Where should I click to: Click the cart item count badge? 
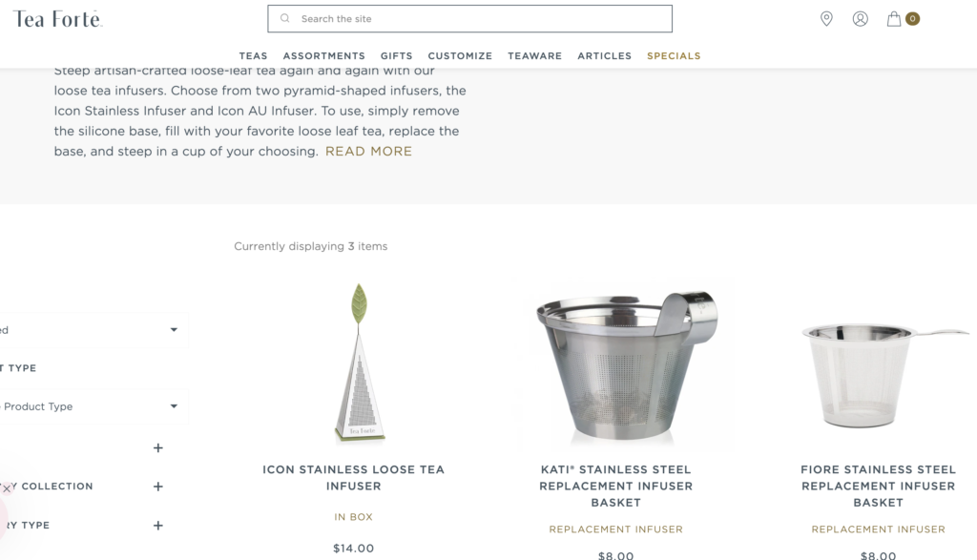[x=912, y=19]
